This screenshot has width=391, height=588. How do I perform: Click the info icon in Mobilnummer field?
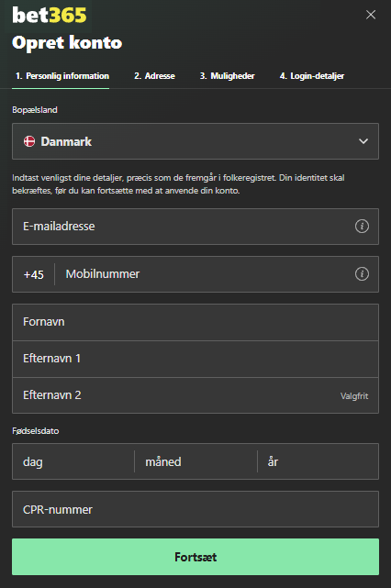coord(362,273)
